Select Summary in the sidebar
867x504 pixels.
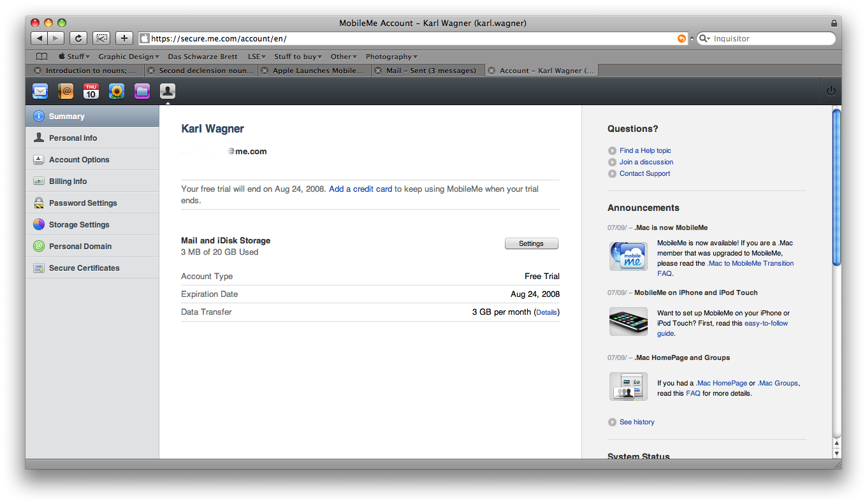pyautogui.click(x=92, y=116)
